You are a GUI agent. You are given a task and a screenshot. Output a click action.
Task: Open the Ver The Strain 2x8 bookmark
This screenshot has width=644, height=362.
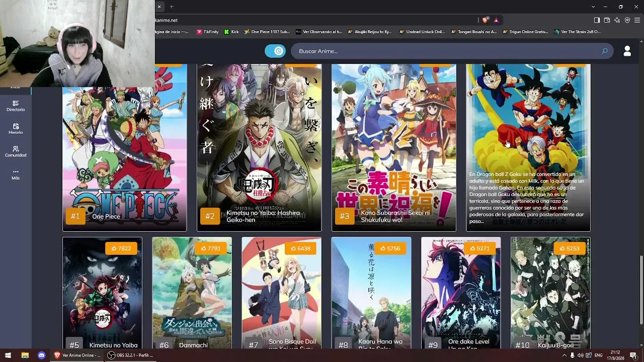[578, 32]
